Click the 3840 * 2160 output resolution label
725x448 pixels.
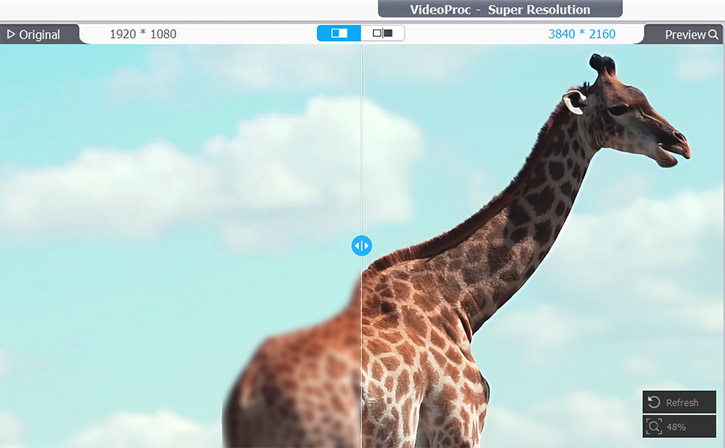582,34
